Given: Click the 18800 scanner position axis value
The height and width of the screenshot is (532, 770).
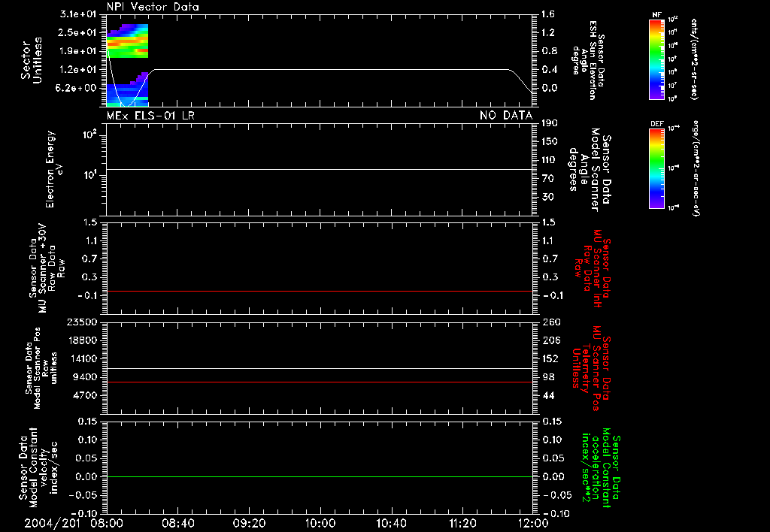Looking at the screenshot, I should coord(82,340).
